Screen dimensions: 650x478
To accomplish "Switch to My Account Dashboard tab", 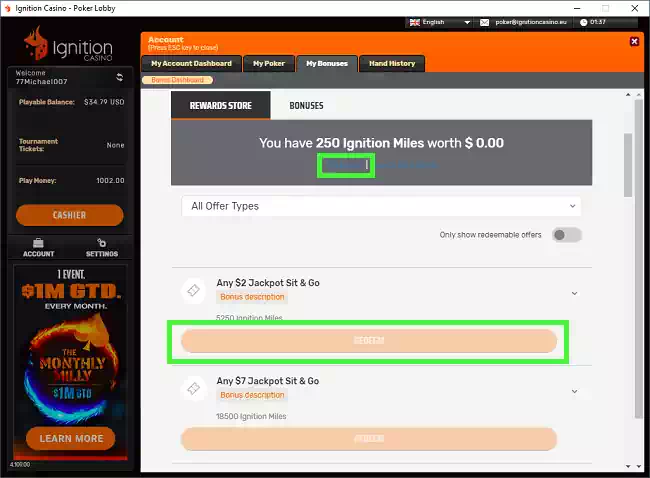I will [191, 63].
